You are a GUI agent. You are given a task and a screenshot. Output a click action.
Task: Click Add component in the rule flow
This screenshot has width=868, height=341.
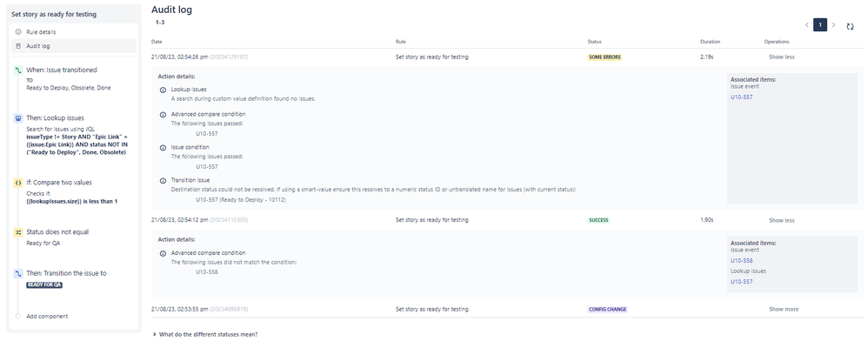tap(47, 317)
